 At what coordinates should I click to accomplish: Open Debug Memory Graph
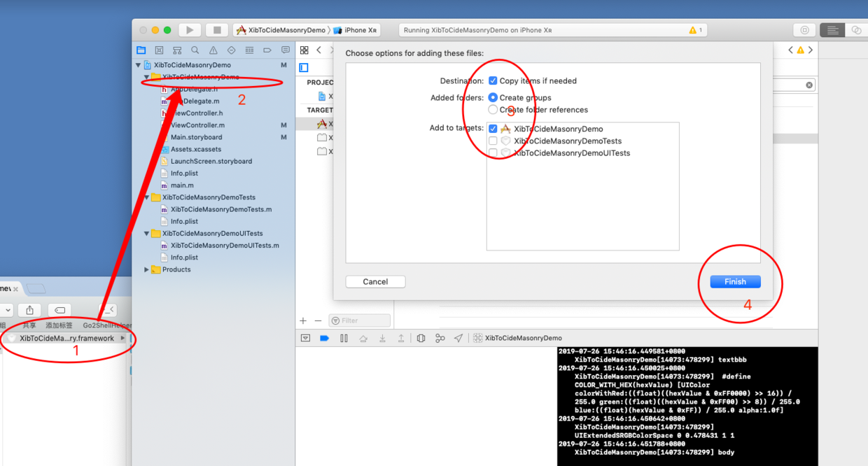click(x=440, y=338)
